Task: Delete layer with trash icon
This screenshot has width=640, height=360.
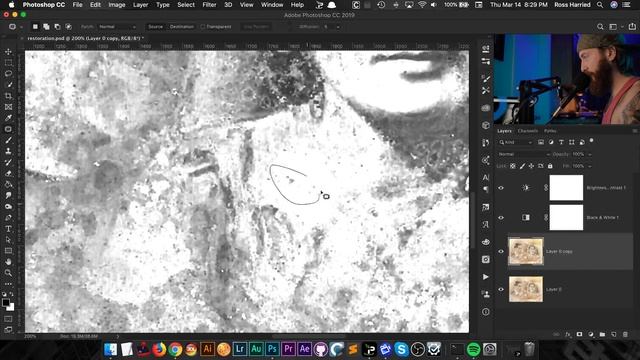Action: (625, 334)
